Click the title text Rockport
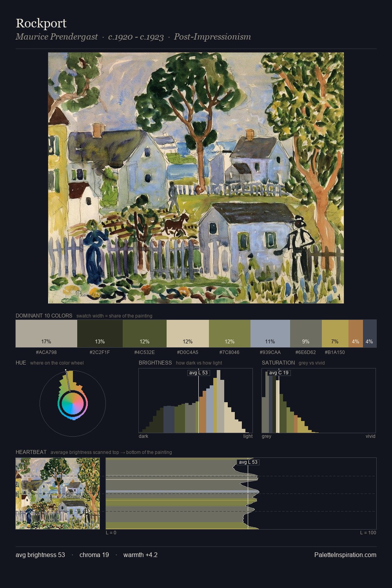 (x=41, y=23)
